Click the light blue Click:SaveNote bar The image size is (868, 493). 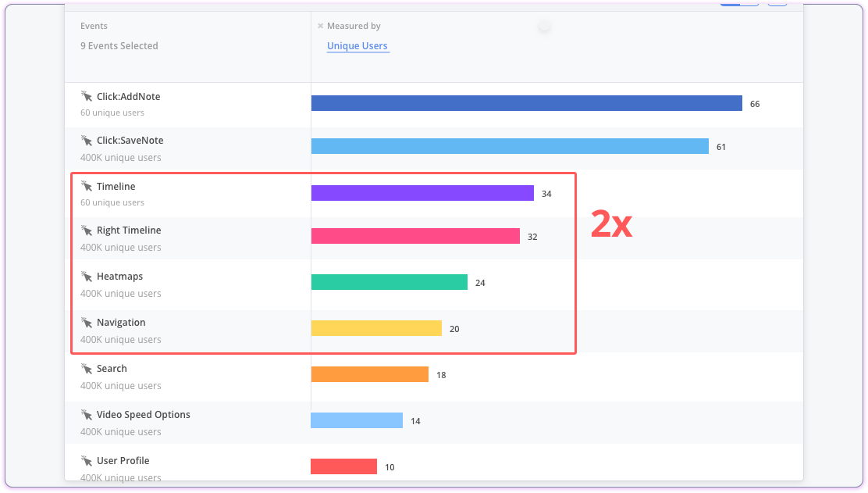510,146
